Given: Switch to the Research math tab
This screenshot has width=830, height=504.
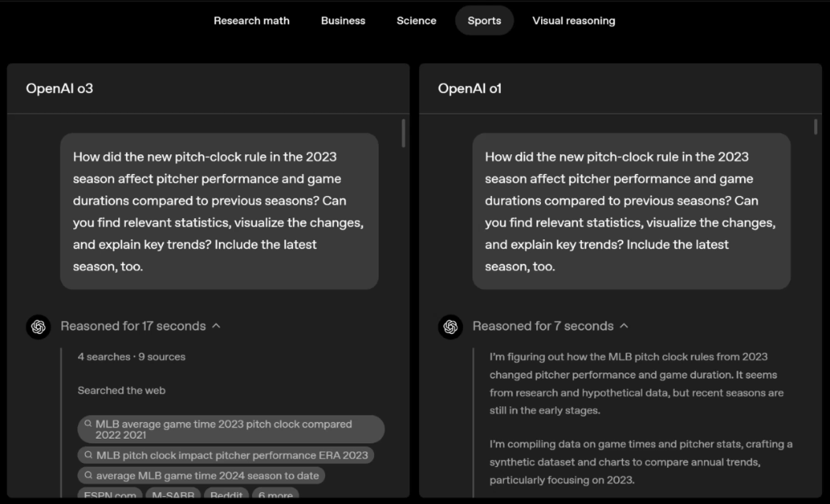Looking at the screenshot, I should (x=251, y=20).
